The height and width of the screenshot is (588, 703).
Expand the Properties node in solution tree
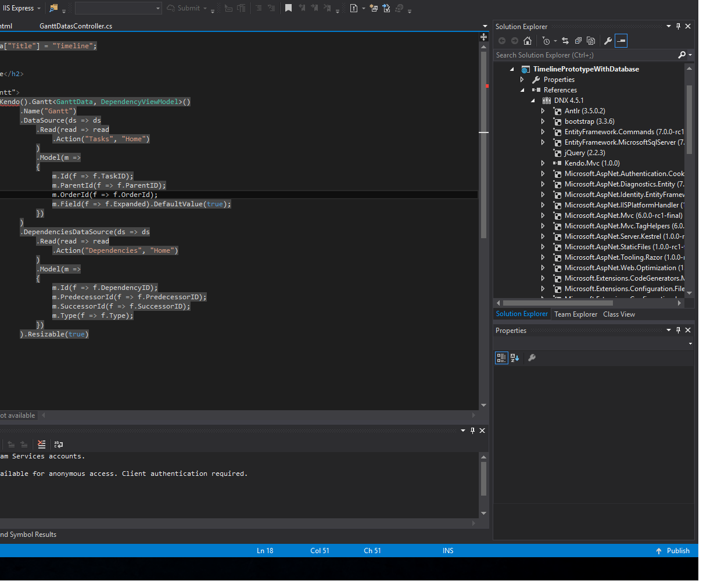tap(522, 80)
